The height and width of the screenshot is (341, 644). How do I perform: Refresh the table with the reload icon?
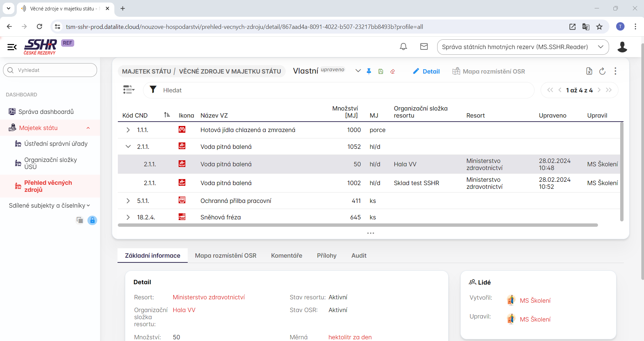[x=602, y=71]
